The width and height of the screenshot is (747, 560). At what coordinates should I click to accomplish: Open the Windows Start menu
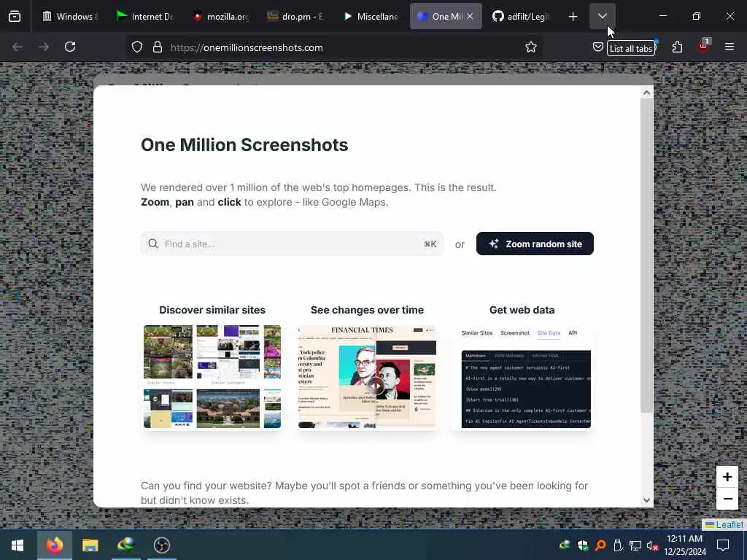(18, 545)
